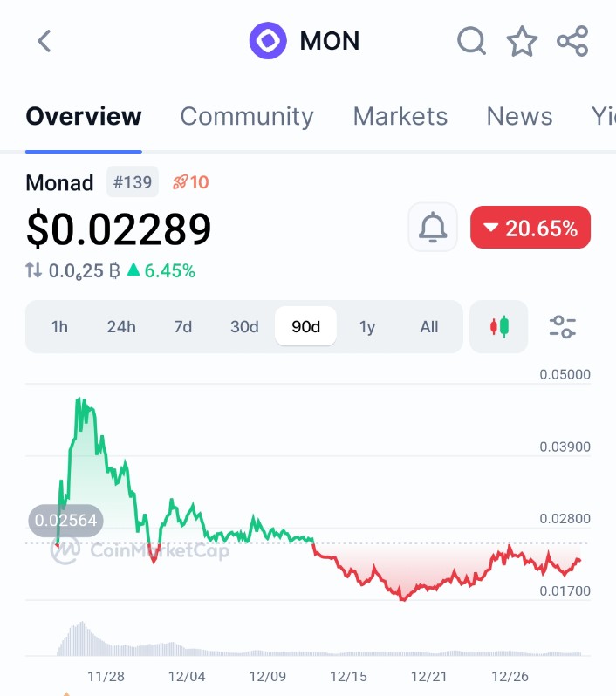Open chart settings sliders icon

point(563,327)
